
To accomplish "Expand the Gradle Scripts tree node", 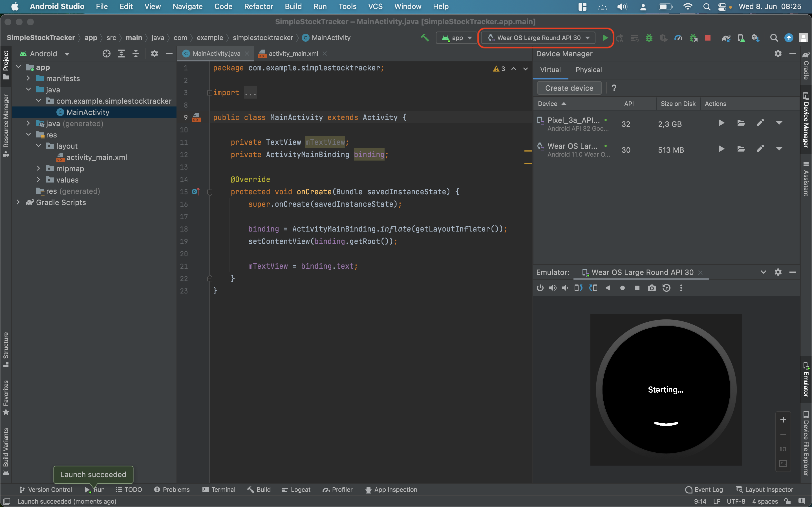I will coord(18,202).
